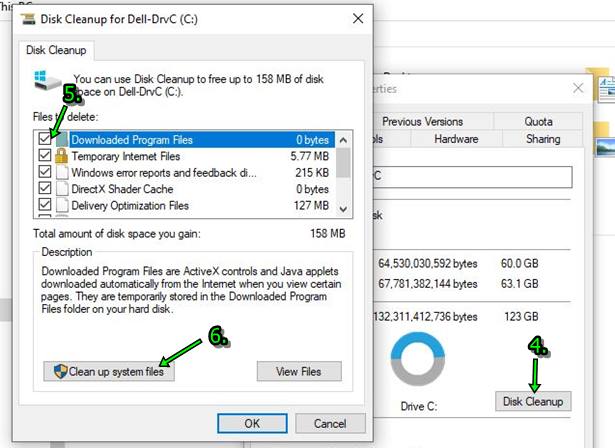Click the Windows drive icon beside the summary text
This screenshot has height=448, width=615.
[x=47, y=80]
